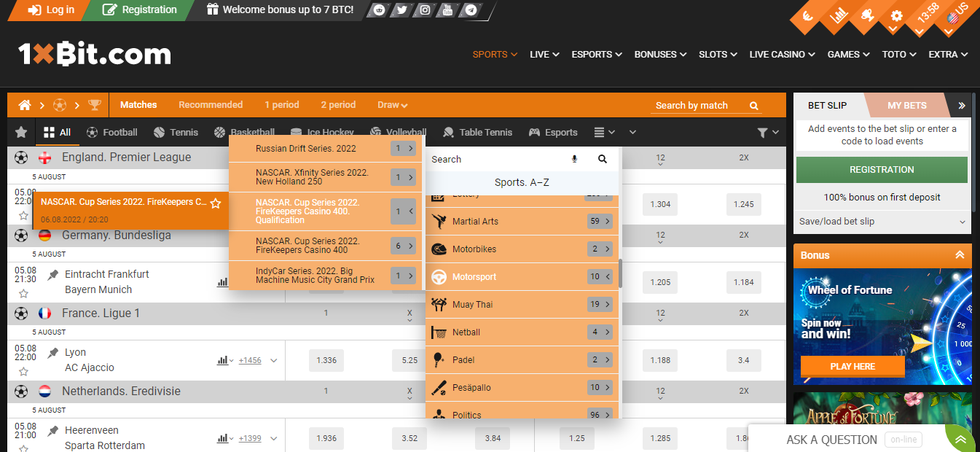
Task: Expand the Draw dropdown in the matches bar
Action: coord(392,104)
